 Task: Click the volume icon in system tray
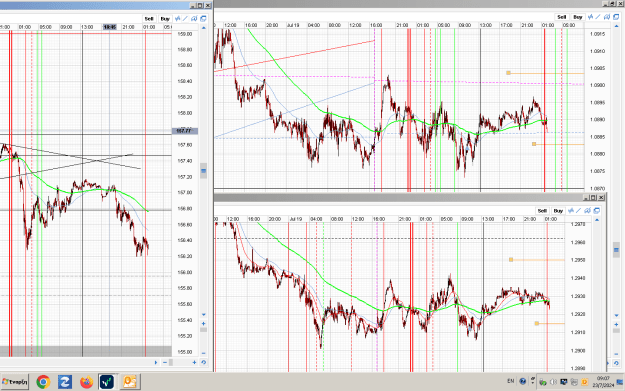tap(553, 382)
